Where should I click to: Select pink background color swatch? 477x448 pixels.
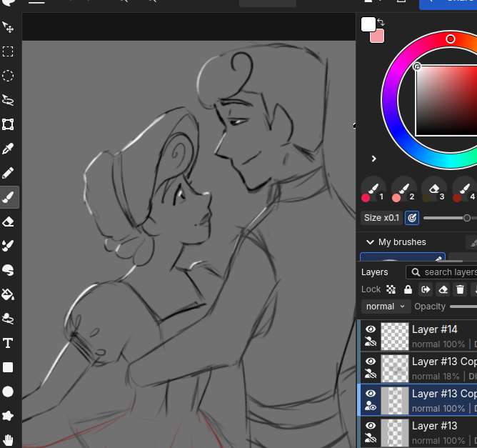[x=378, y=36]
